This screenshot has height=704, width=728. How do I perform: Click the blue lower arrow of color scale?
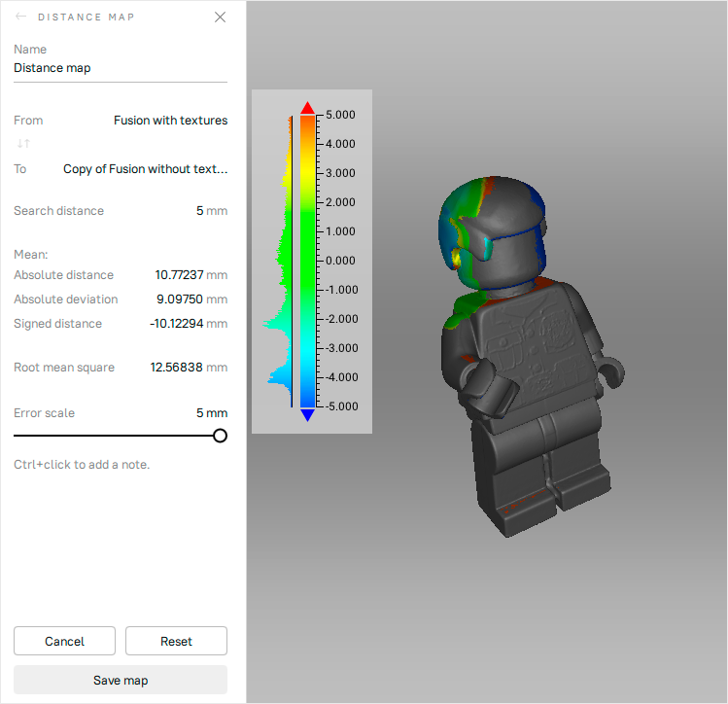[307, 414]
